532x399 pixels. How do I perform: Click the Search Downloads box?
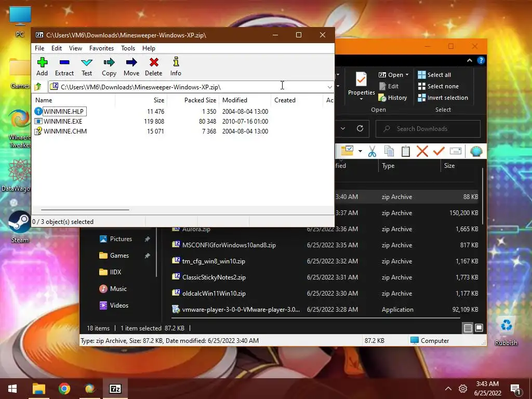(428, 129)
